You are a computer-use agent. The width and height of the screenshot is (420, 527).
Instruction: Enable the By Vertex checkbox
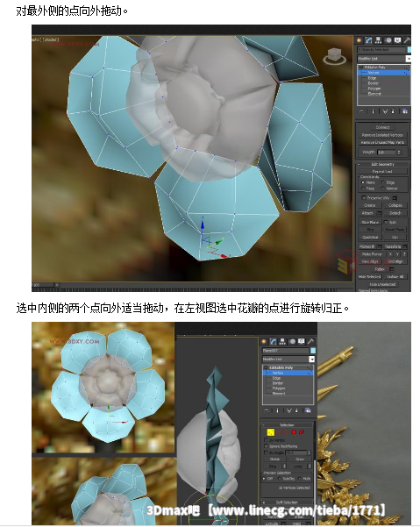[x=266, y=440]
